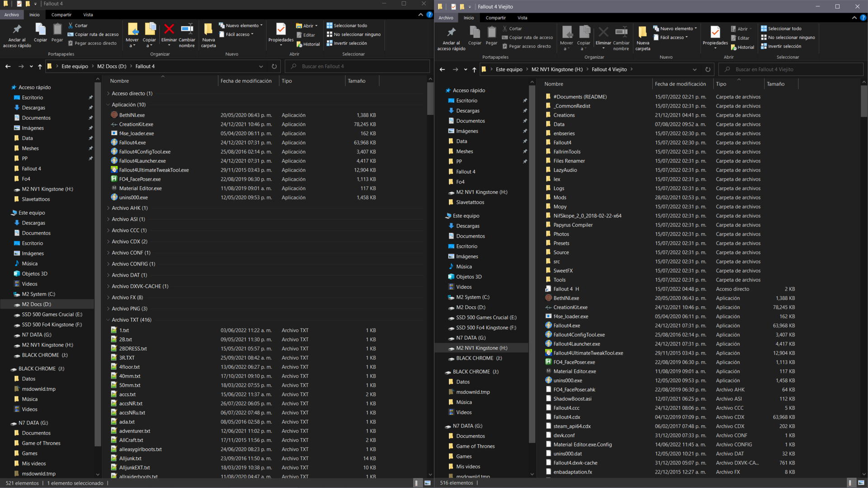The height and width of the screenshot is (488, 868).
Task: Open Compartir tab in Fallout 4 window
Action: click(x=61, y=15)
